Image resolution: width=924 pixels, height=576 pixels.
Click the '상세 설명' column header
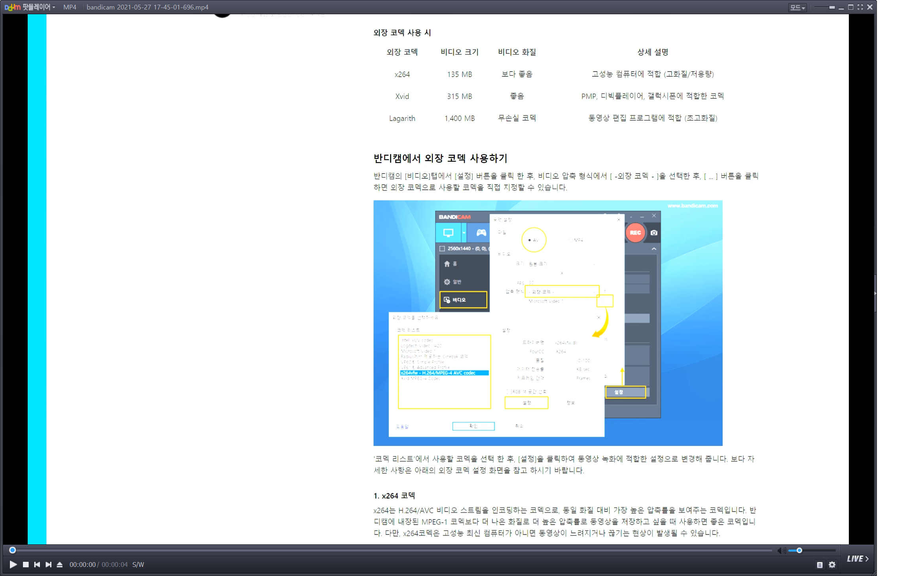click(653, 52)
